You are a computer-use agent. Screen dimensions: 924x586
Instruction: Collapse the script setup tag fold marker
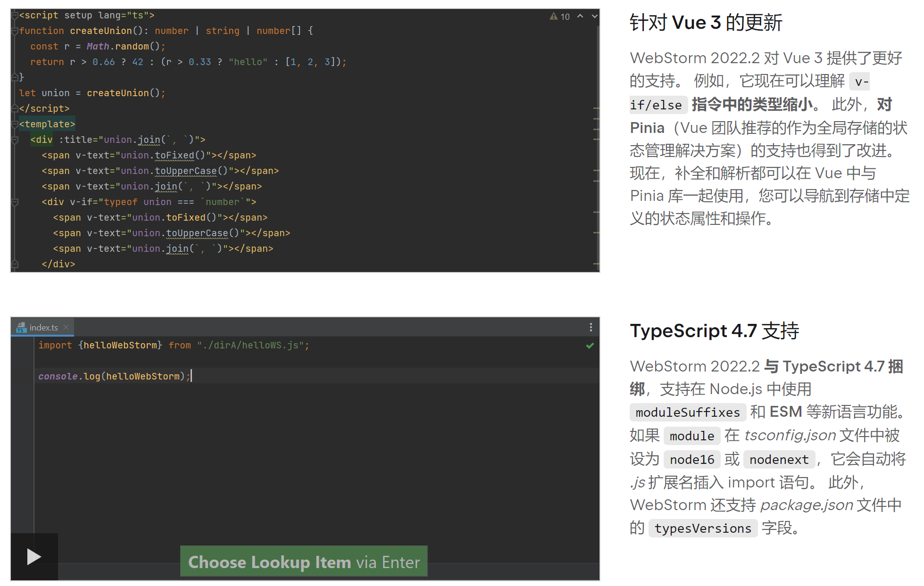coord(15,16)
